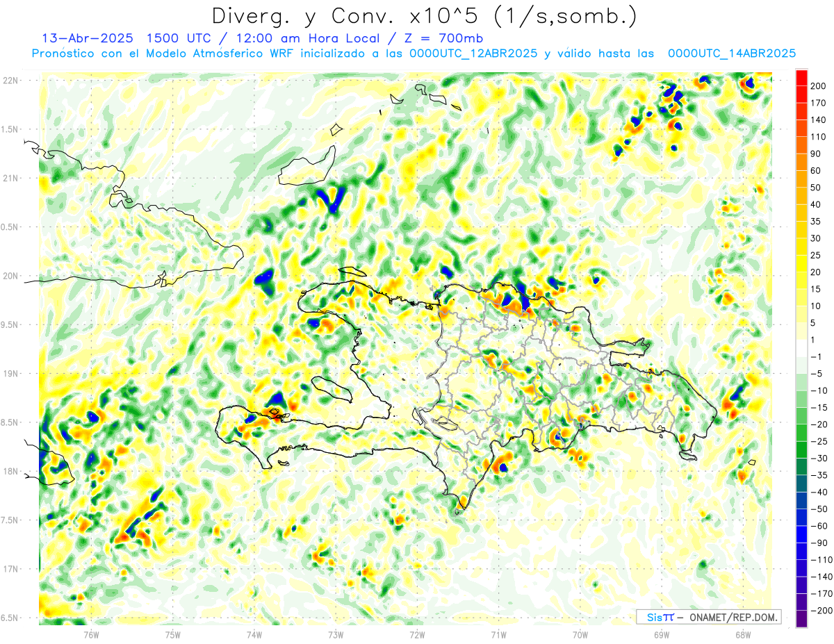Screen dimensions: 834x644
Task: Click the "SisTT - ONAMET/REP.DOM." label box
Action: click(708, 617)
